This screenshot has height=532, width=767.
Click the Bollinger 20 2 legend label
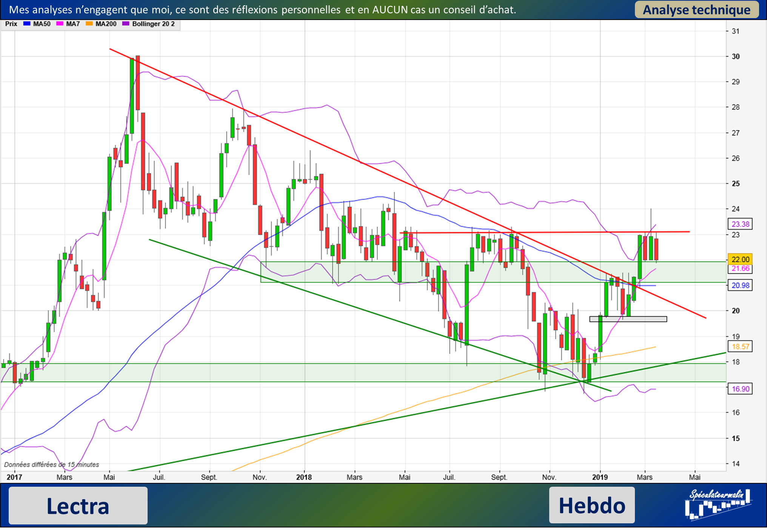153,24
